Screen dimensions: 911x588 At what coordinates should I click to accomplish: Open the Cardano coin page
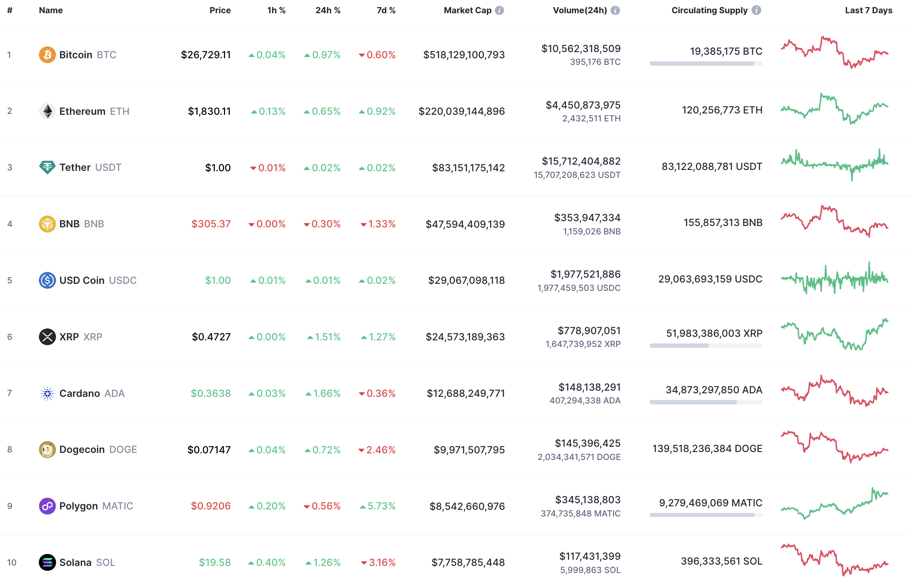80,393
